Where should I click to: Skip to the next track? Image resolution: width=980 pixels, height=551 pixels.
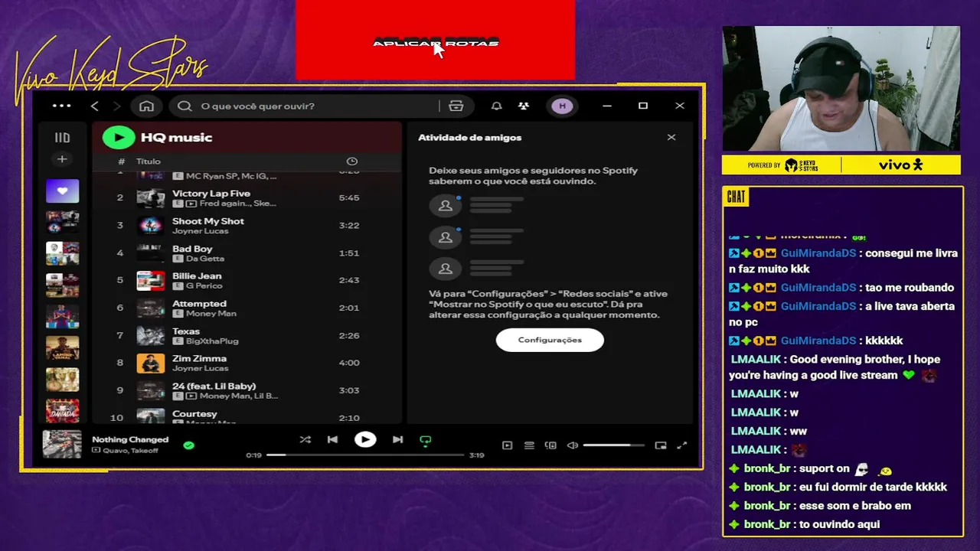pyautogui.click(x=397, y=439)
